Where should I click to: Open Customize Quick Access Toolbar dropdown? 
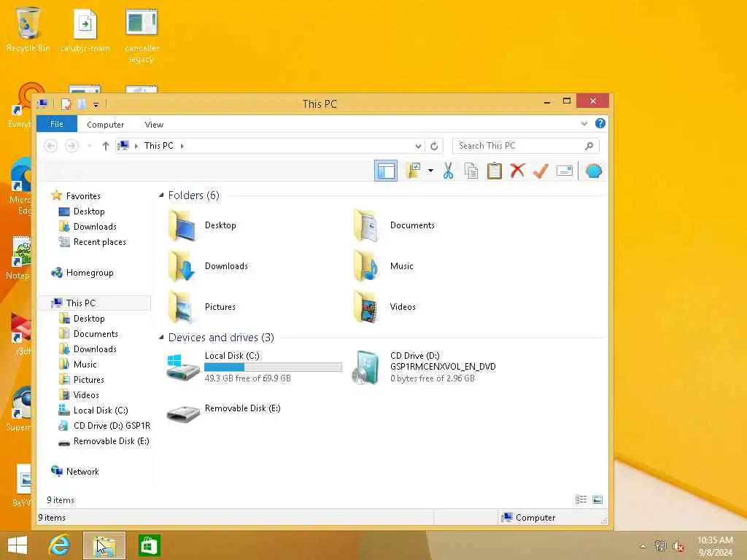[96, 104]
